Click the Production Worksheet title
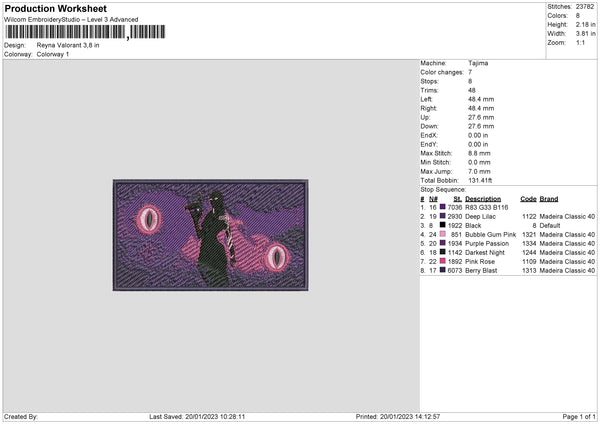This screenshot has width=600, height=424. [55, 8]
